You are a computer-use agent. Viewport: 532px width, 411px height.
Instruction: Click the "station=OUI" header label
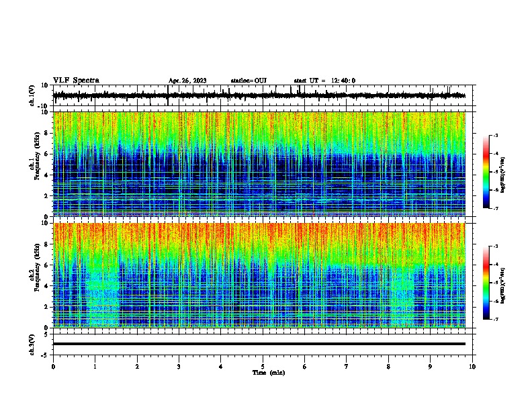click(x=249, y=81)
